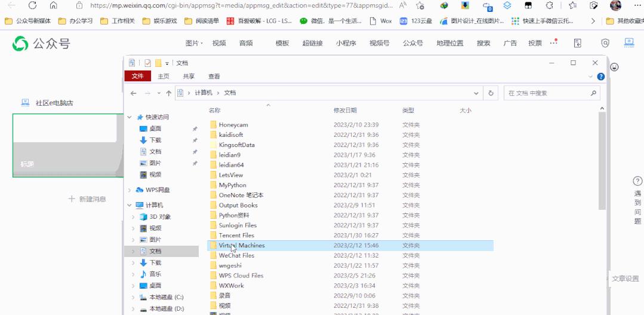644x315 pixels.
Task: Collapse the 快速访问 tree node
Action: (x=130, y=117)
